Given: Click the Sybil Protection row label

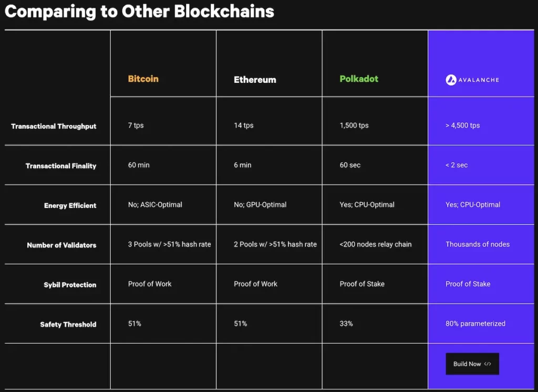Looking at the screenshot, I should [70, 285].
